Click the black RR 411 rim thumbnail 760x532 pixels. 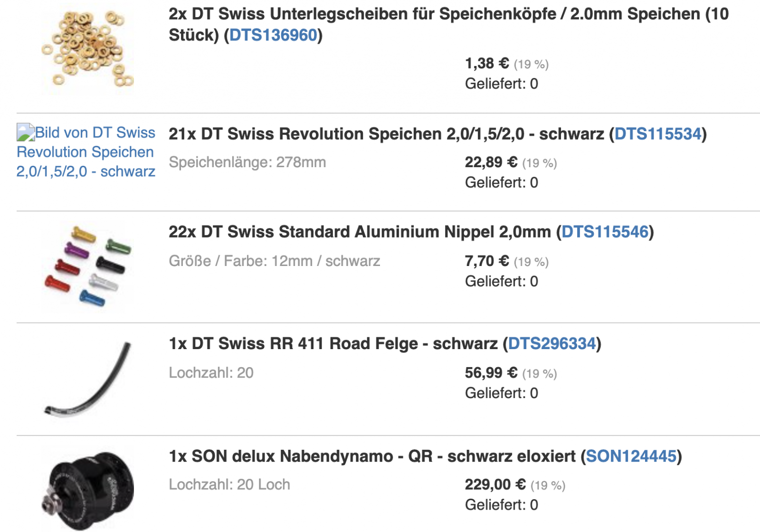click(x=87, y=379)
